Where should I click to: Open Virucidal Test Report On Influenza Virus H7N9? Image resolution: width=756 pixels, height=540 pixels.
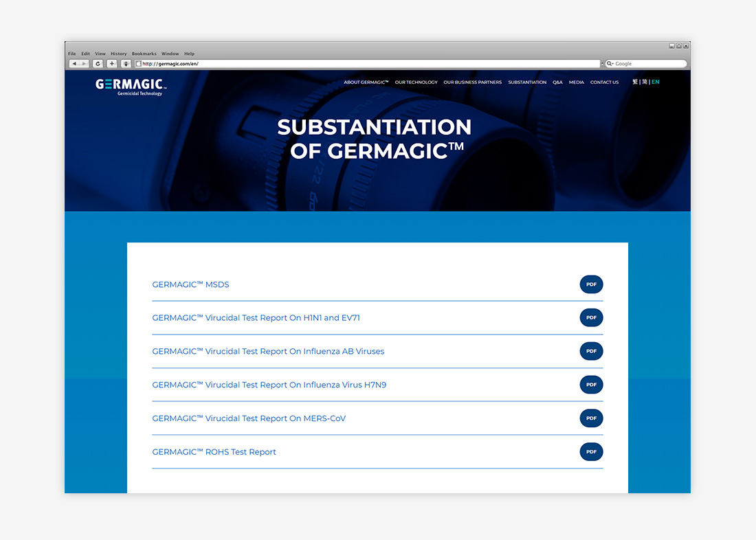(x=269, y=385)
